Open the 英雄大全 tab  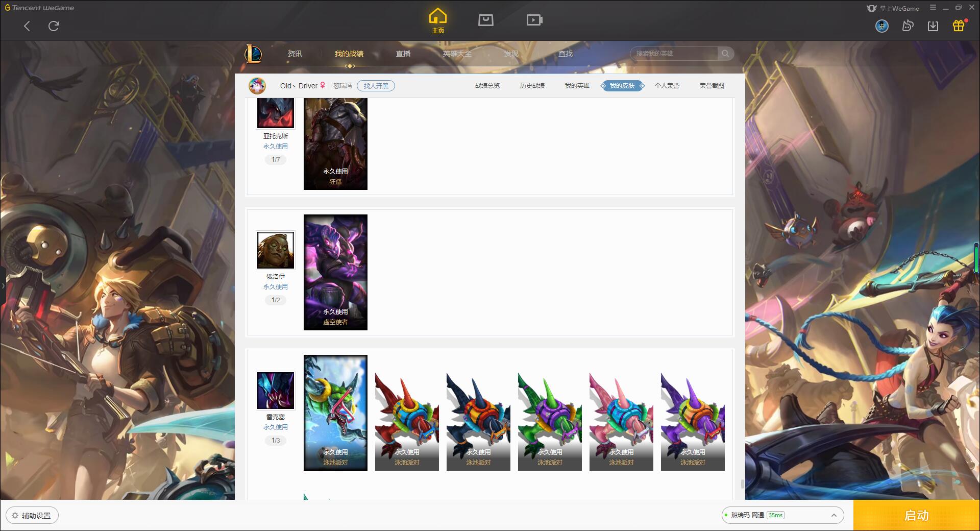coord(457,54)
